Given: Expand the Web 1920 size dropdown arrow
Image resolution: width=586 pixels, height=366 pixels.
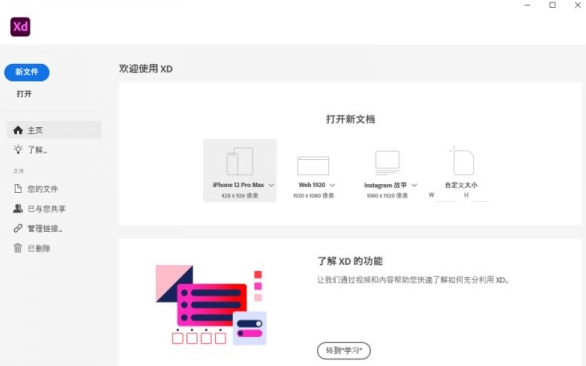Looking at the screenshot, I should tap(333, 185).
